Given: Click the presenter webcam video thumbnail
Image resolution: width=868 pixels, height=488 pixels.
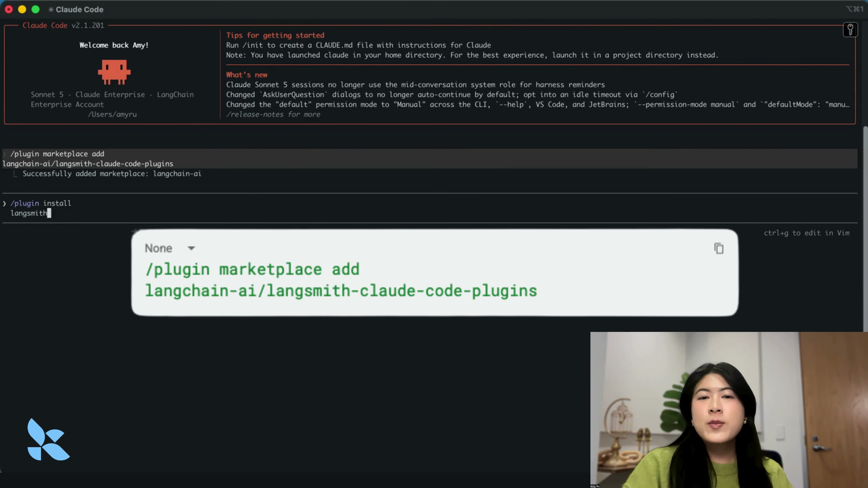Looking at the screenshot, I should click(x=729, y=410).
